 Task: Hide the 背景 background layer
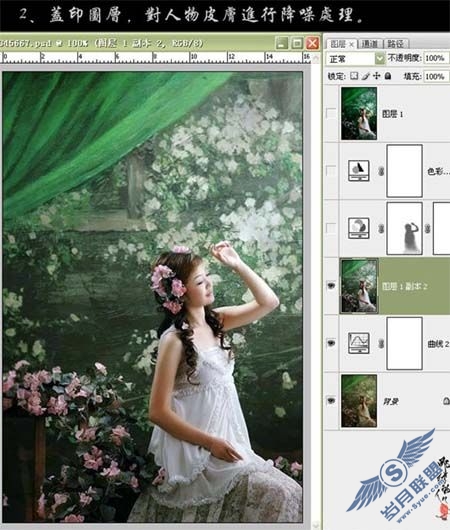(331, 401)
